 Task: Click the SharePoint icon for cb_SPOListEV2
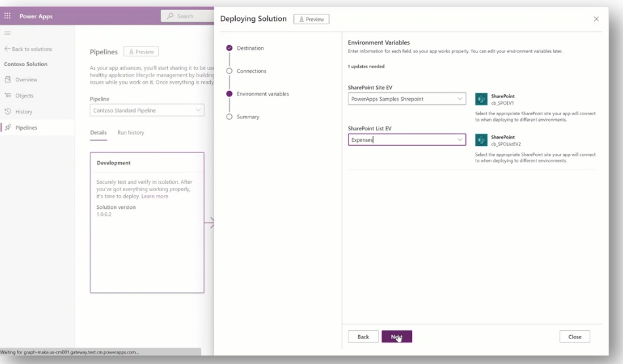coord(481,140)
